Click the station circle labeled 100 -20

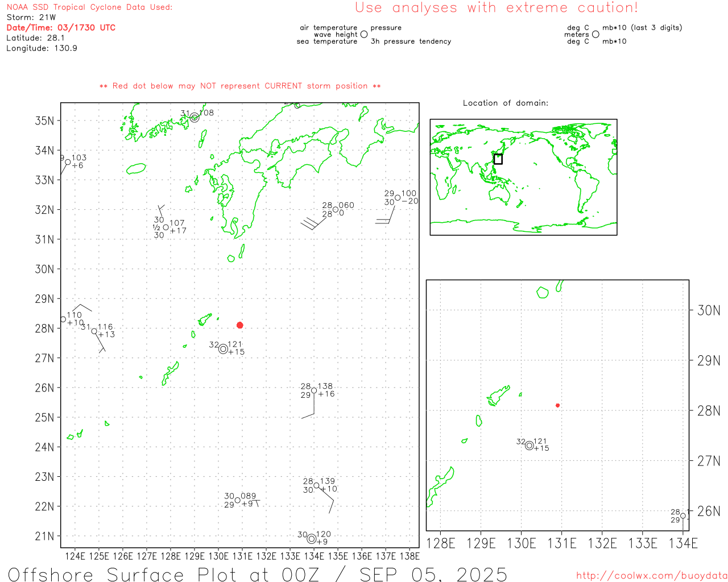click(x=398, y=198)
